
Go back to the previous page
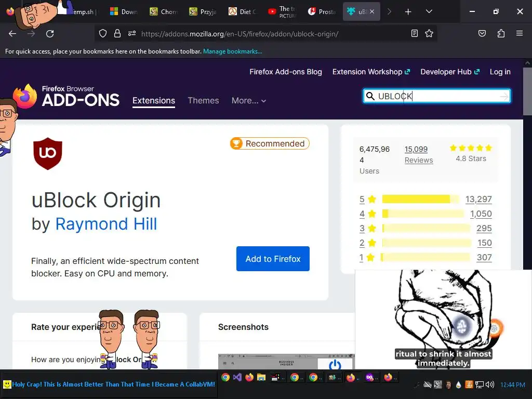point(12,34)
